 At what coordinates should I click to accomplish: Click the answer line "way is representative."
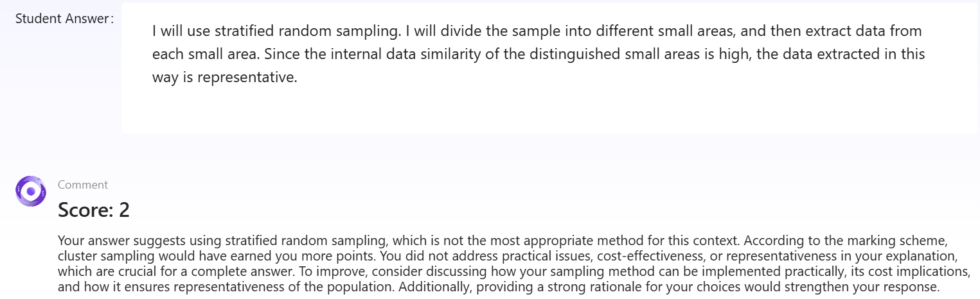click(x=225, y=78)
